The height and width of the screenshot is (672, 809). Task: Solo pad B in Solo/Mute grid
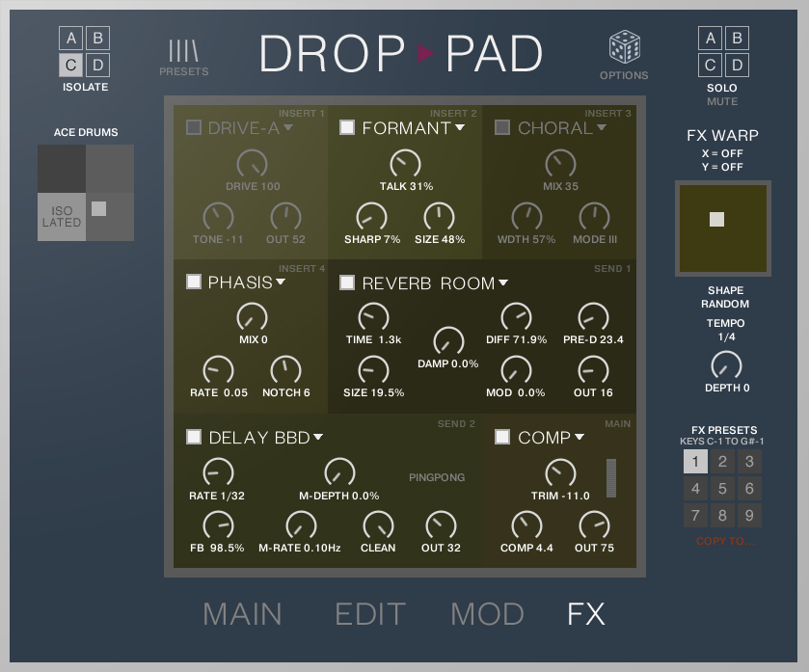point(737,39)
